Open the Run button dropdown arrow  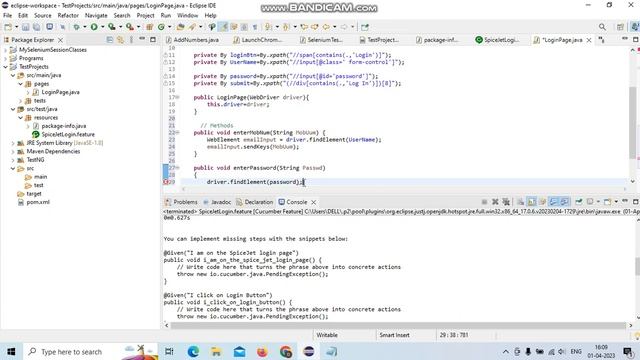tap(102, 27)
